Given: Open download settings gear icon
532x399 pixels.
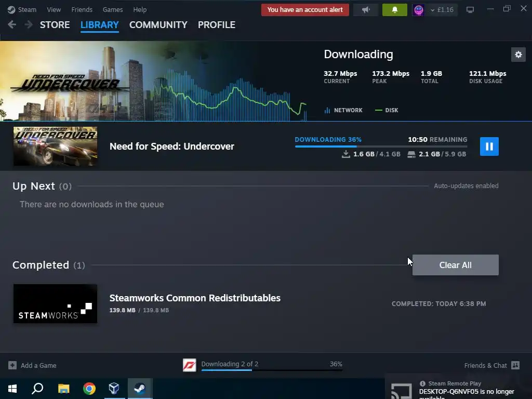Looking at the screenshot, I should pos(518,55).
